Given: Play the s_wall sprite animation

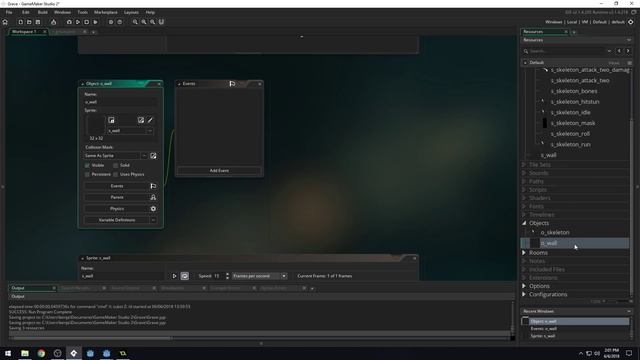Looking at the screenshot, I should tap(174, 276).
